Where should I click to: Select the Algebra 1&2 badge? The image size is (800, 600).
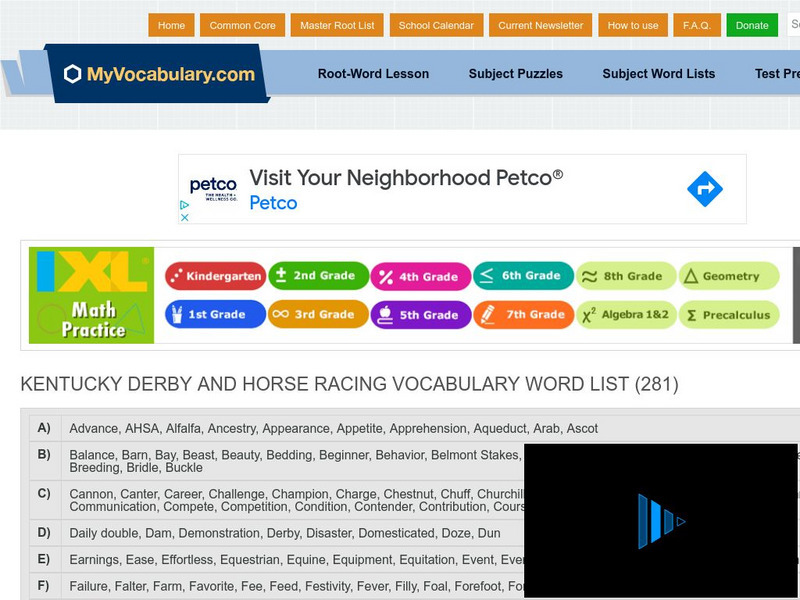point(626,314)
